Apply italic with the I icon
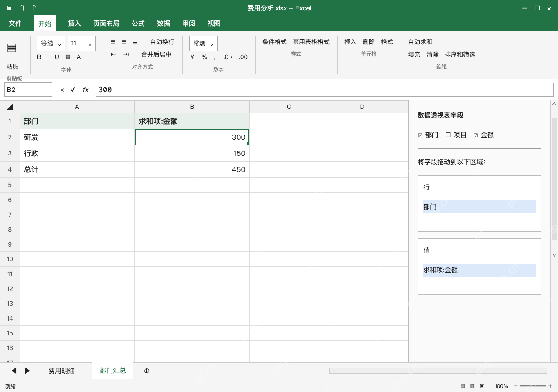The width and height of the screenshot is (558, 392). (x=48, y=57)
